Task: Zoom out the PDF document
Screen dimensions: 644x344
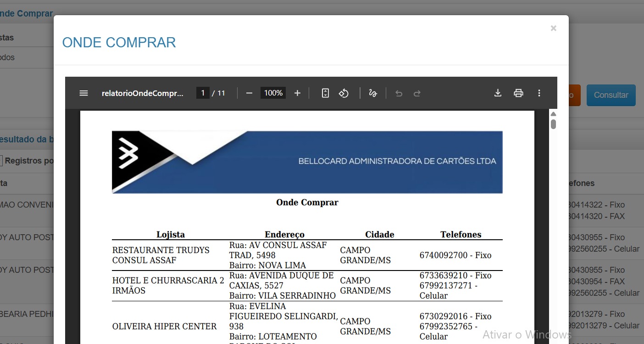Action: (x=249, y=93)
